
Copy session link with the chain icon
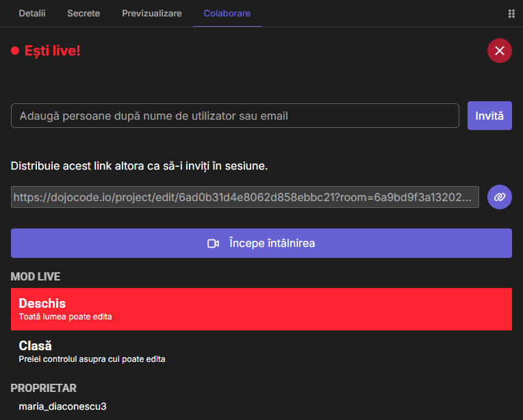coord(499,197)
